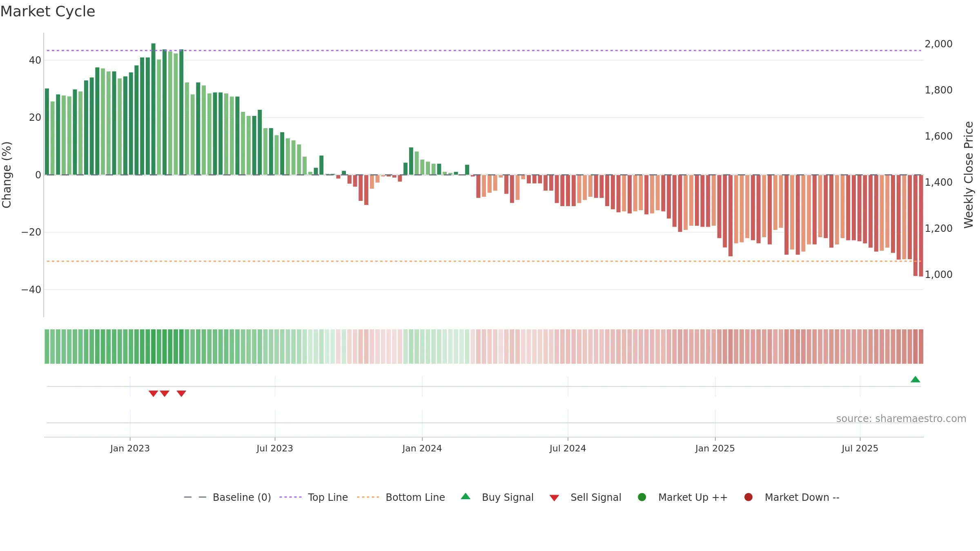Click the 1,000 price axis label
The height and width of the screenshot is (551, 980).
click(x=938, y=274)
